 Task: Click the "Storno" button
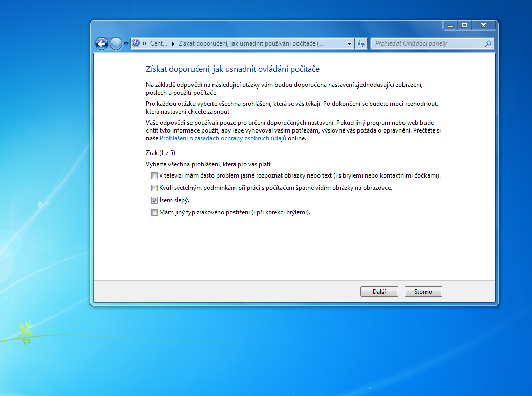[x=423, y=292]
